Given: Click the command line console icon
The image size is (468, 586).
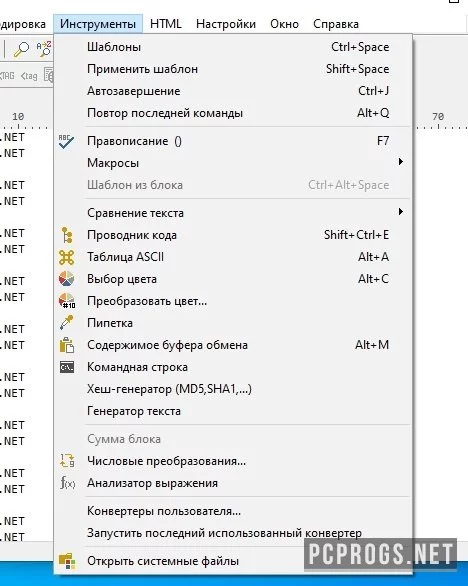Looking at the screenshot, I should [x=67, y=367].
